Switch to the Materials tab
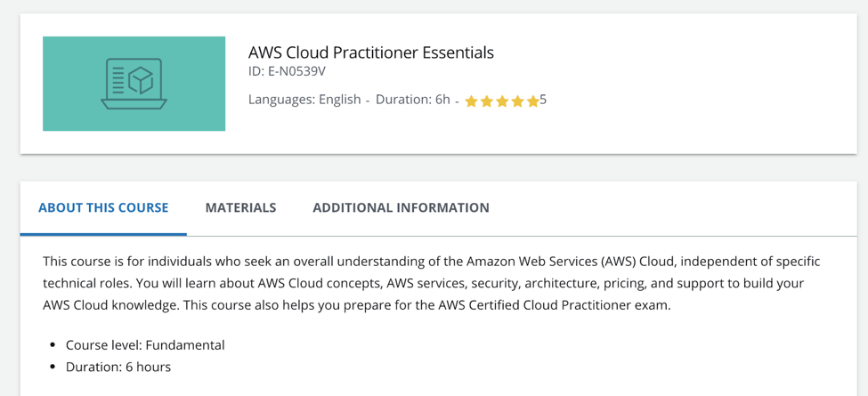Viewport: 868px width, 396px height. pyautogui.click(x=240, y=207)
